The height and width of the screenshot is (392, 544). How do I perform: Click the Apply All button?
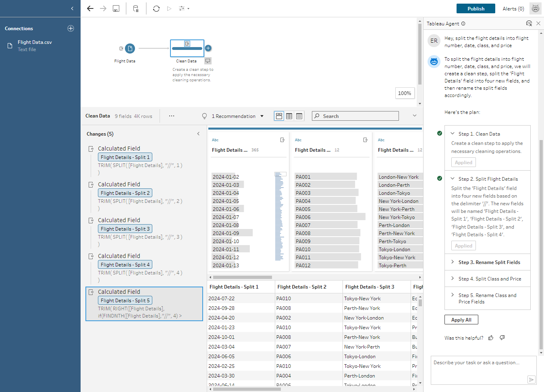(461, 320)
